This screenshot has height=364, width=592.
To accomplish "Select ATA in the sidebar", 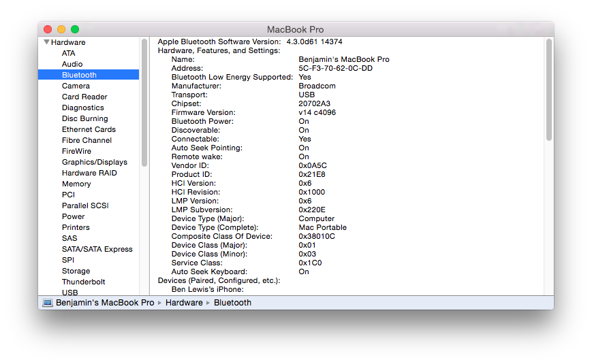I will click(69, 53).
